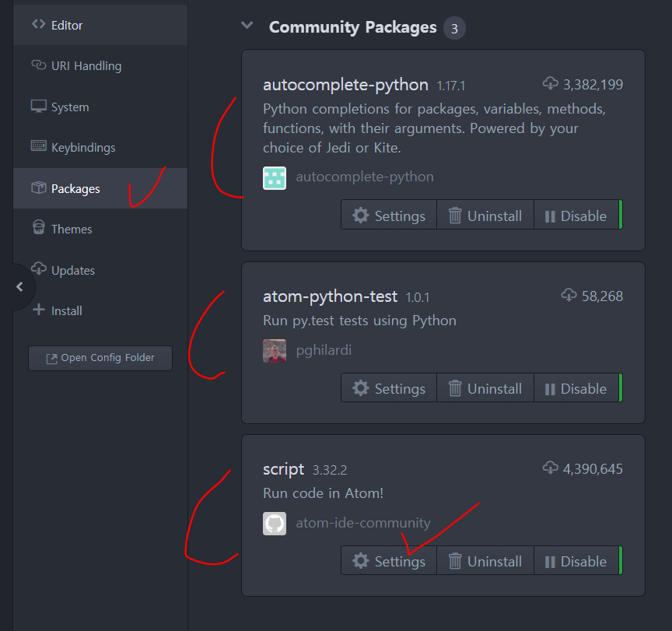Click the autocomplete-python author name link
This screenshot has height=631, width=672.
(365, 177)
